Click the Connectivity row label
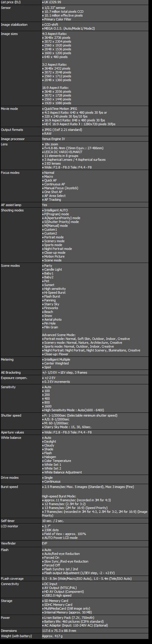The image size is (152, 644). tap(10, 584)
